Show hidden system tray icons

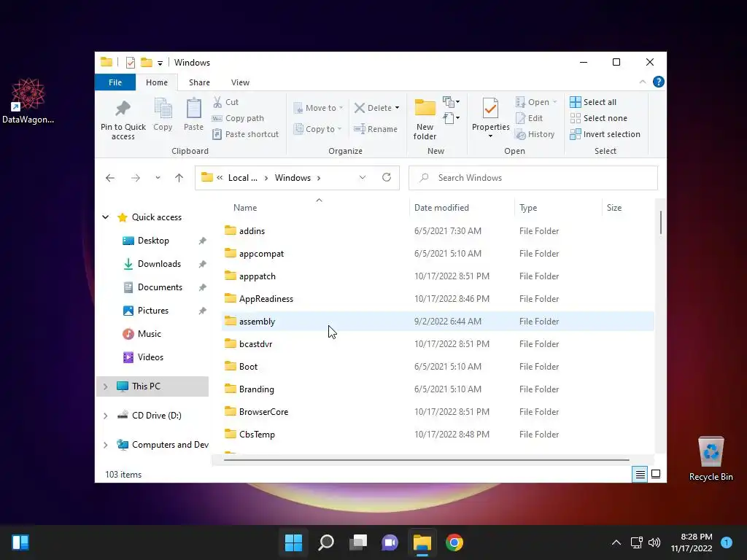click(x=616, y=542)
